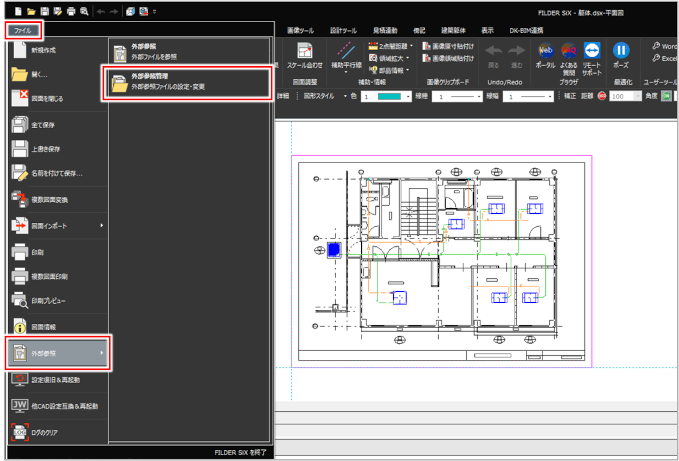Click the print icon in quick access toolbar

pos(72,9)
